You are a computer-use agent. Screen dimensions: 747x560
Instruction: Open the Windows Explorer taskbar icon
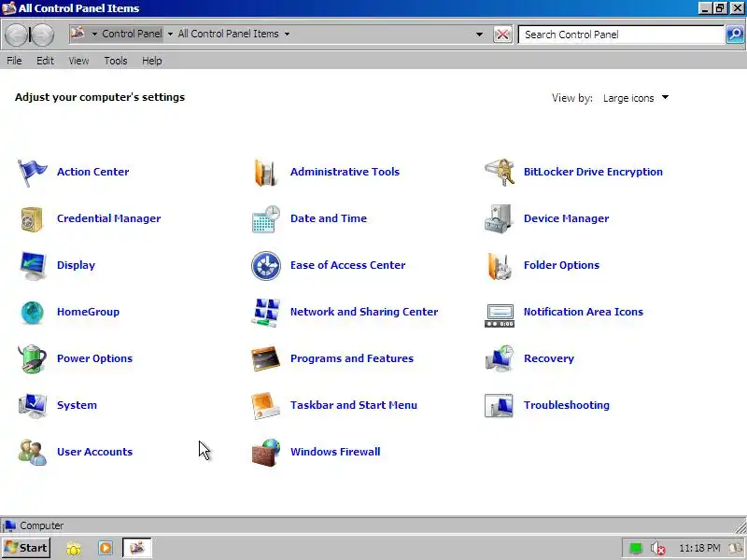point(74,549)
